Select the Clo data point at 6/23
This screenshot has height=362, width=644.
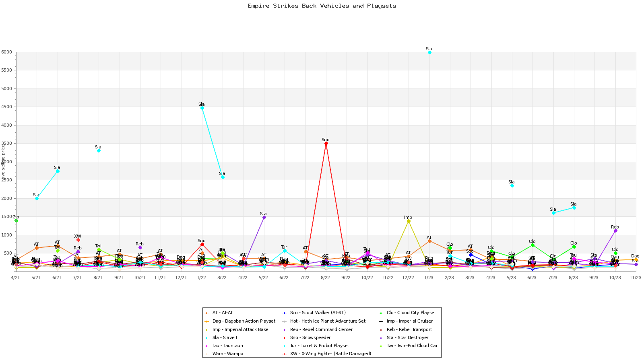pyautogui.click(x=533, y=245)
